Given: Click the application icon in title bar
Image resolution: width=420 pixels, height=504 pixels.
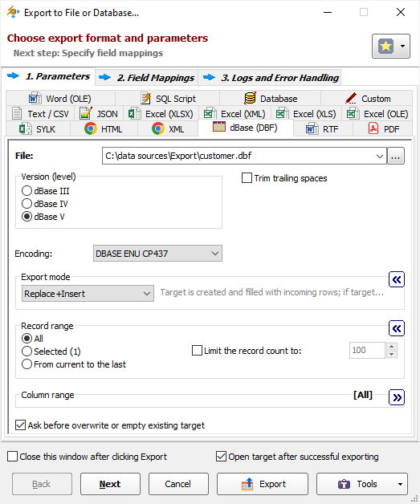Looking at the screenshot, I should pos(13,12).
